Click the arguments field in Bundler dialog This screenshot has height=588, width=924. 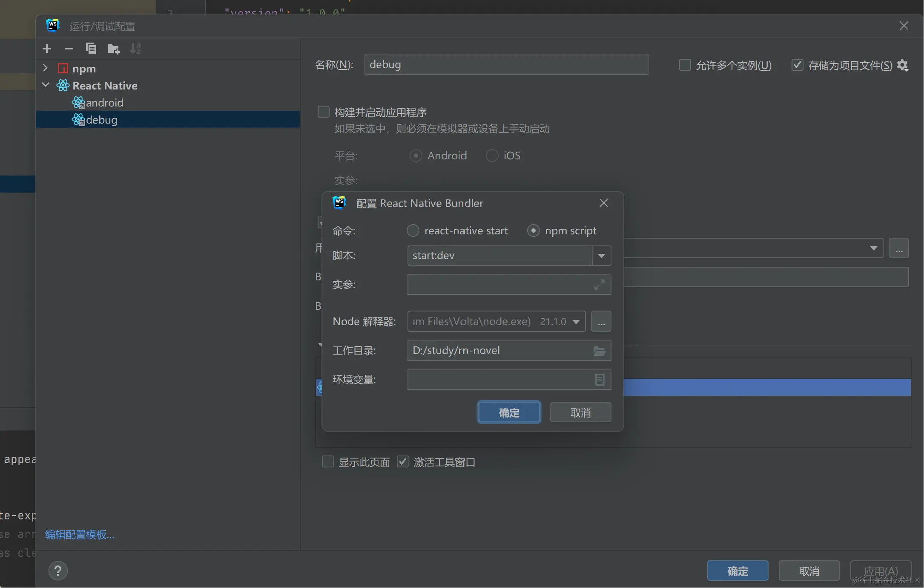pos(509,285)
